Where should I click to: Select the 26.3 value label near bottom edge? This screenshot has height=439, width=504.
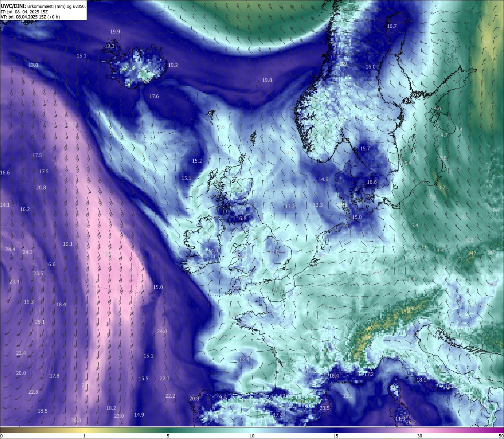pos(76,420)
